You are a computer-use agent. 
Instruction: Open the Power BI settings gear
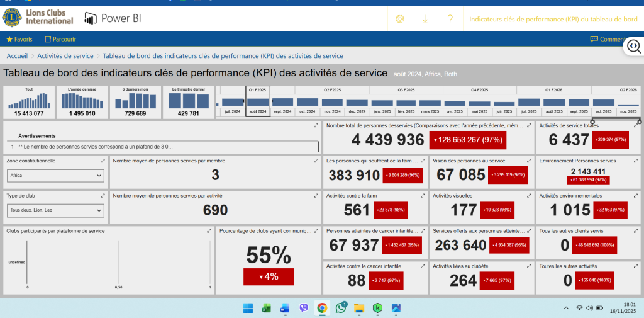[x=399, y=19]
